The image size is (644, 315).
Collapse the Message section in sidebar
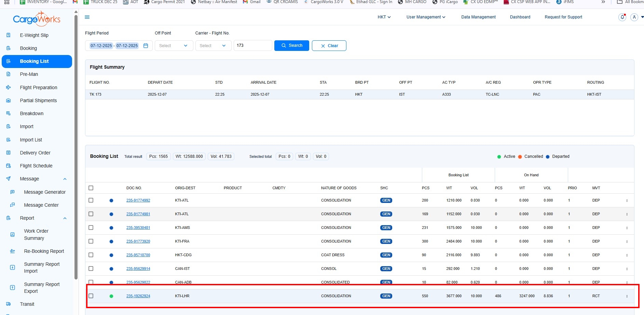tap(65, 179)
